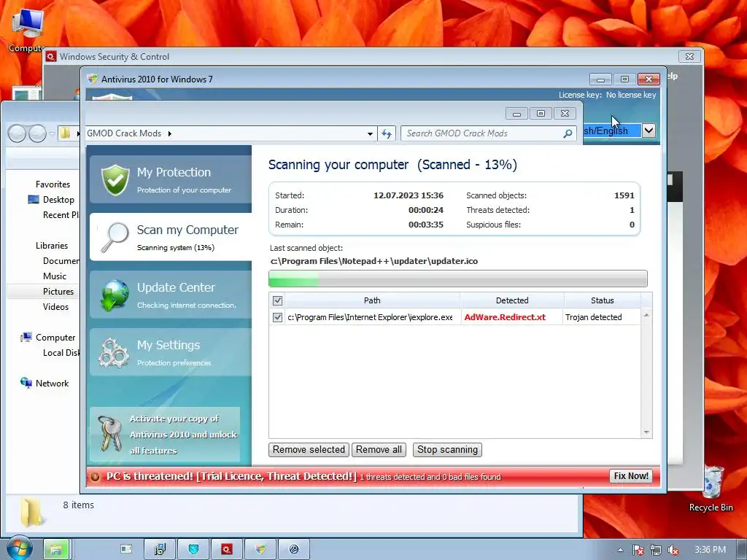The image size is (747, 560).
Task: Click the Search GMOD Crack Mods field
Action: (488, 134)
